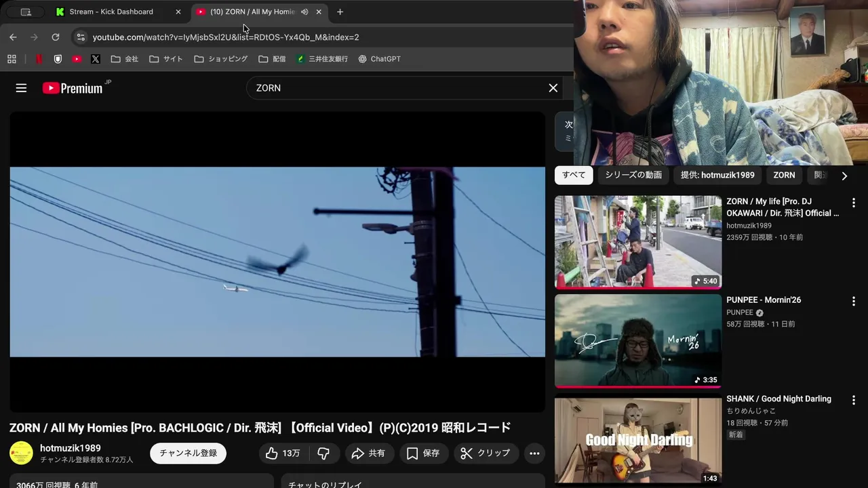Open the 配信 bookmark folder

[x=273, y=59]
